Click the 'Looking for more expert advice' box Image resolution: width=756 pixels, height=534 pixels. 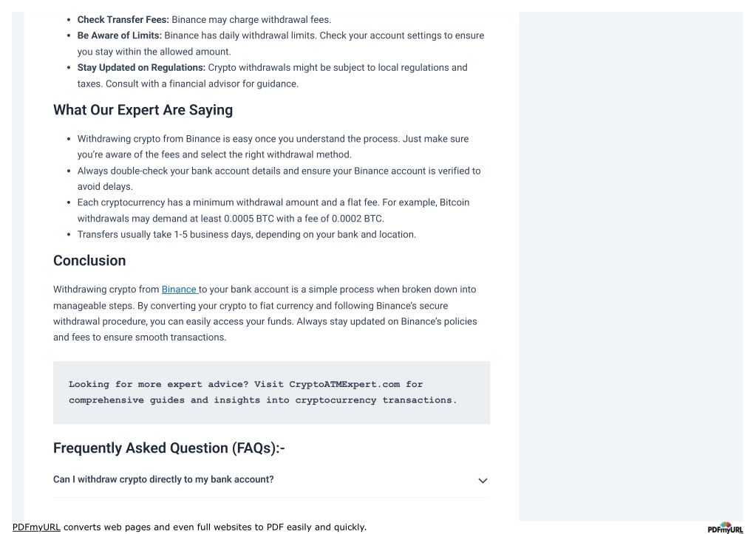tap(271, 392)
